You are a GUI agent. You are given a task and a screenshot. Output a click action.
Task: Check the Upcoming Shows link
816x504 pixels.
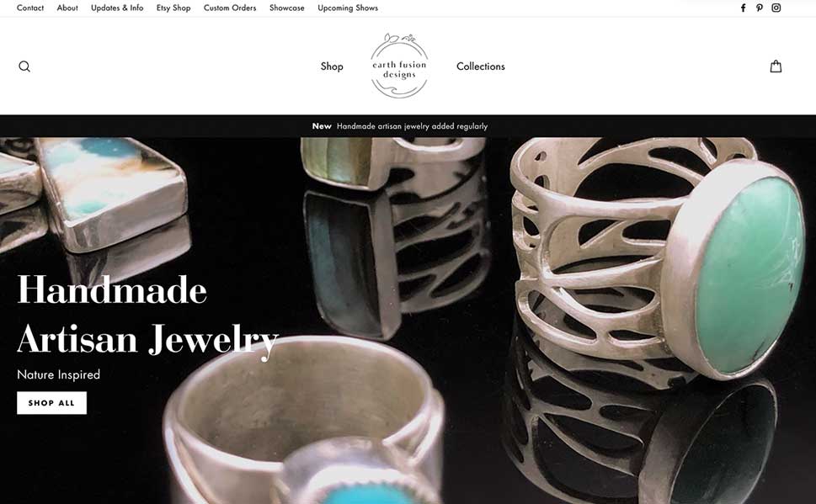(348, 8)
